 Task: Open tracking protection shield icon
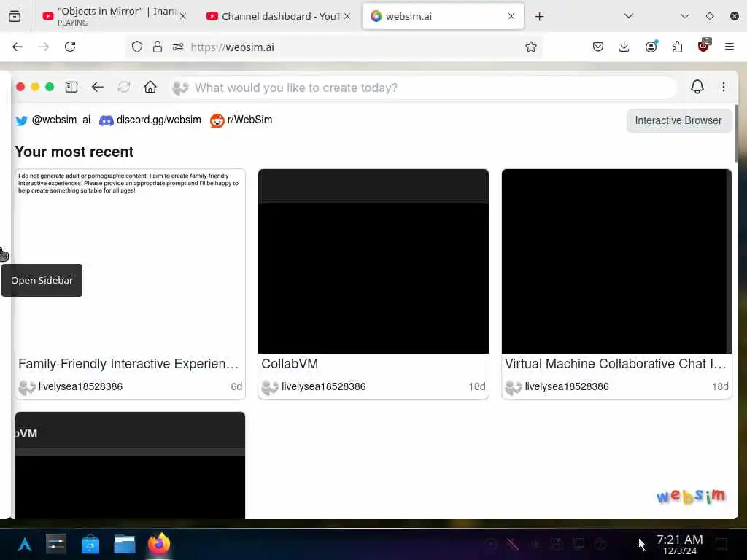pos(137,47)
